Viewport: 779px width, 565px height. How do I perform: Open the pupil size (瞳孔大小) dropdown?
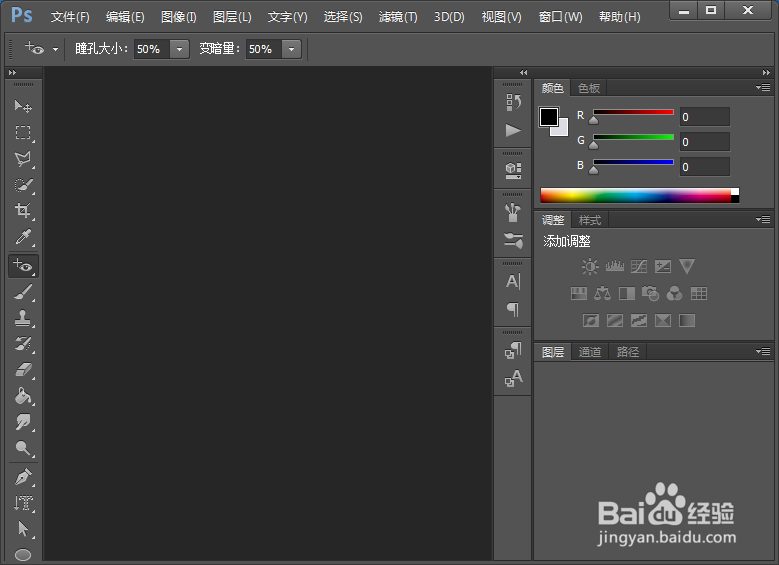pos(179,49)
